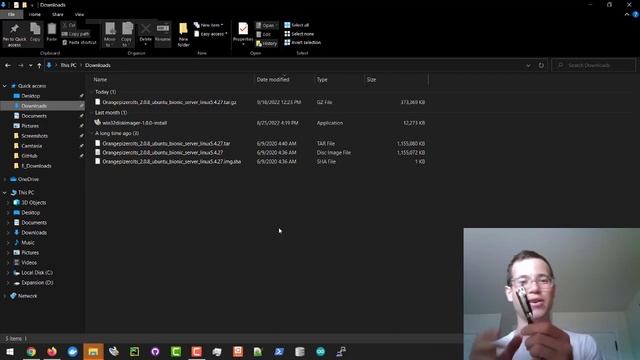
Task: Switch to the Home ribbon tab
Action: [35, 14]
